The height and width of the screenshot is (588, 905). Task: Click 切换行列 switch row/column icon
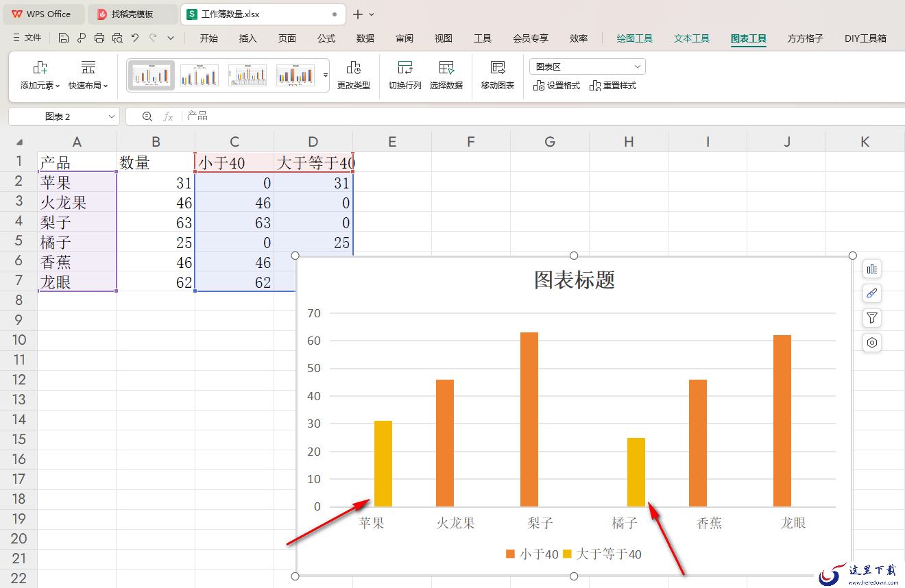(x=405, y=75)
